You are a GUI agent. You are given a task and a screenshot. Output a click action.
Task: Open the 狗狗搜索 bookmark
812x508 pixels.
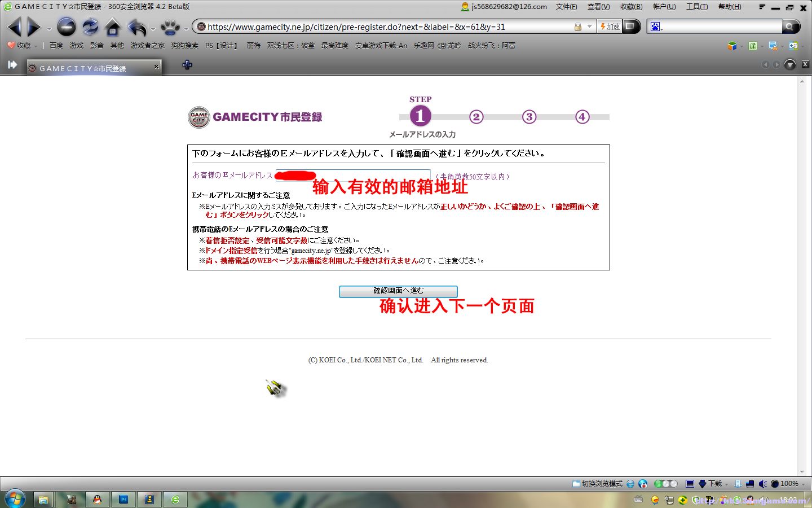(184, 45)
